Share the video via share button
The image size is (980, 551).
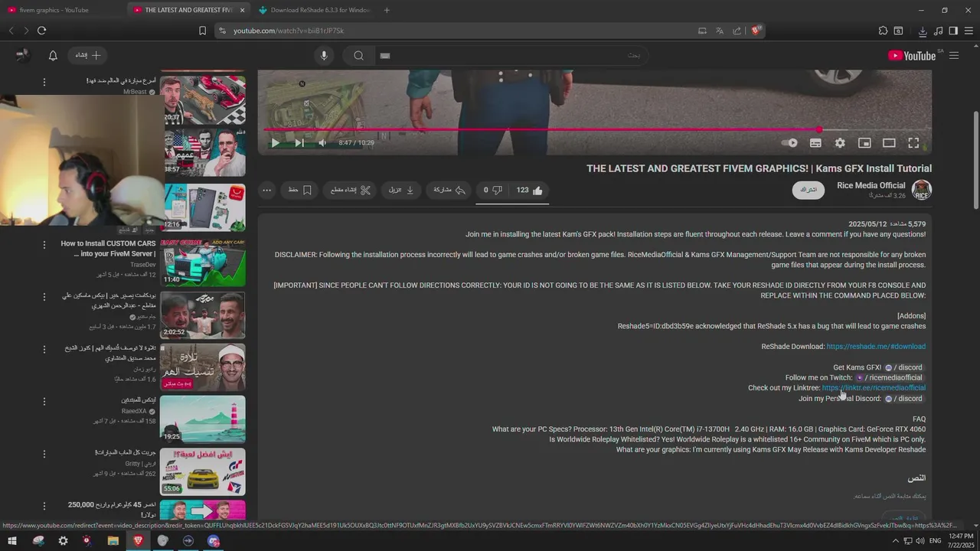pyautogui.click(x=449, y=191)
